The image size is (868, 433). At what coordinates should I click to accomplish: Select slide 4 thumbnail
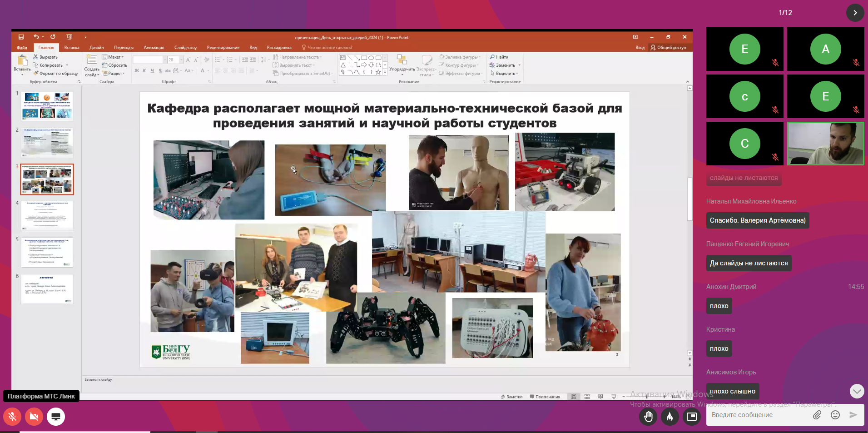tap(47, 216)
